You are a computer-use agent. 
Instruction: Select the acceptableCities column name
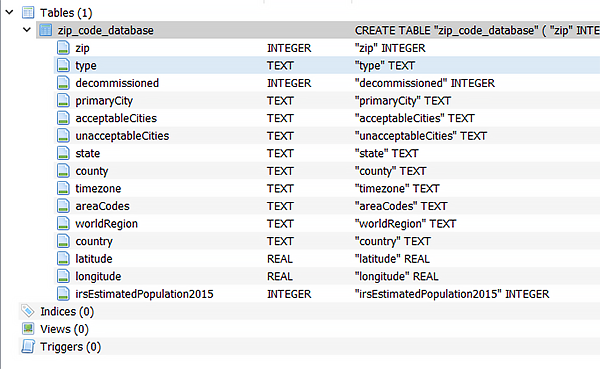click(x=116, y=118)
